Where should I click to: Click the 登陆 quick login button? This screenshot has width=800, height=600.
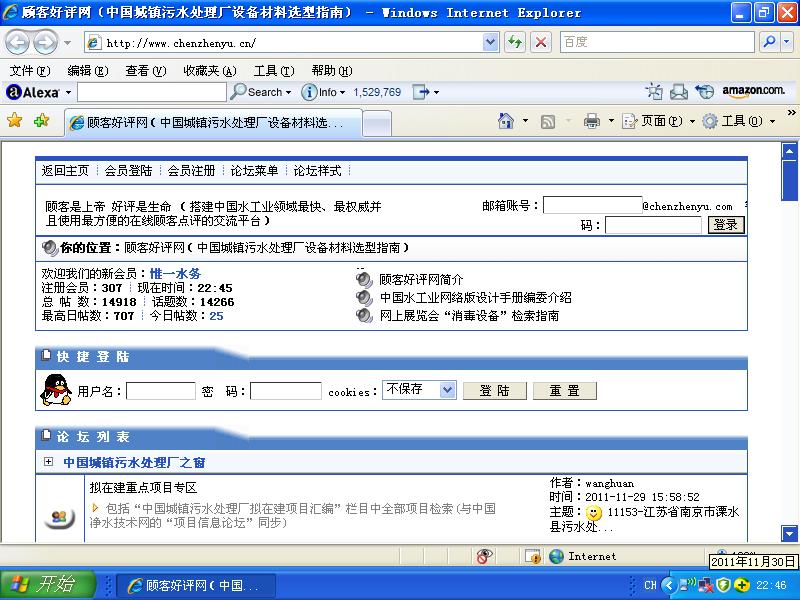pyautogui.click(x=494, y=391)
